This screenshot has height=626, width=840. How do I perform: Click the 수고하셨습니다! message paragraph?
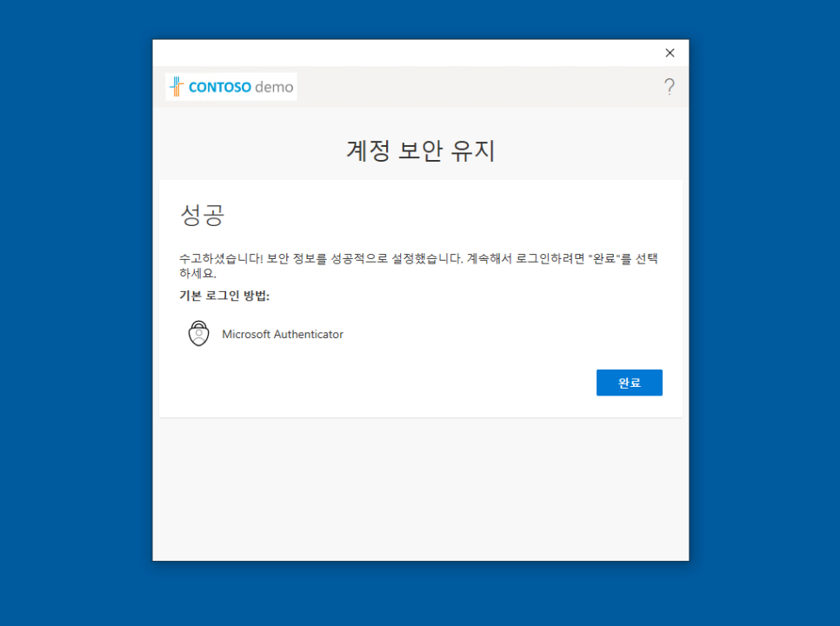418,265
